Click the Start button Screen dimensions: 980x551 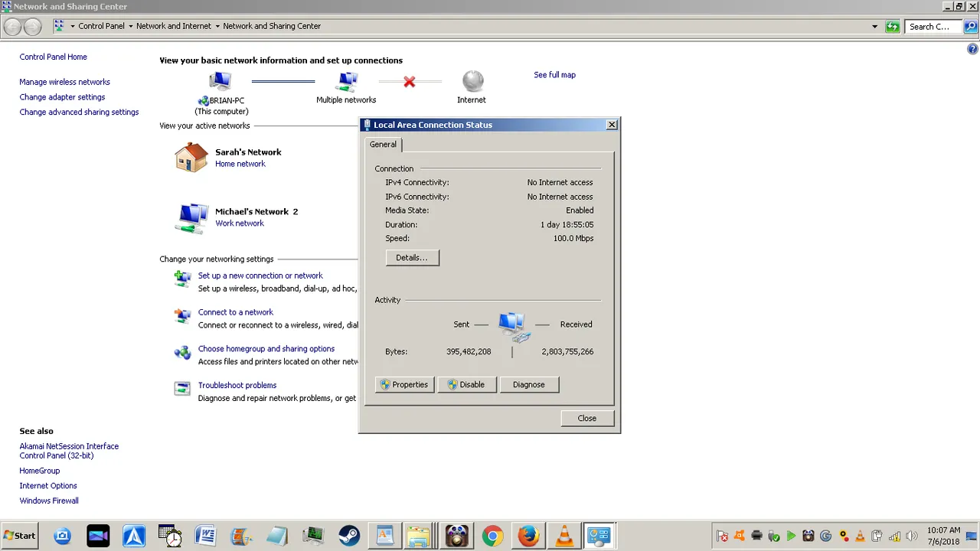tap(20, 536)
